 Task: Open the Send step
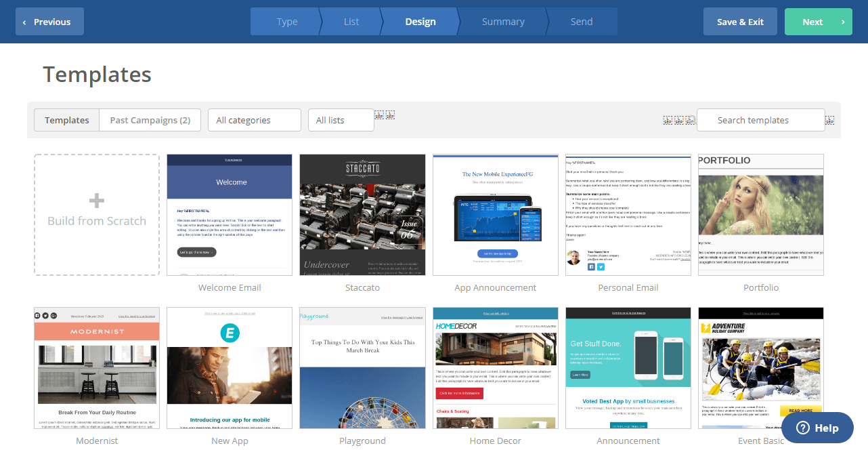582,22
